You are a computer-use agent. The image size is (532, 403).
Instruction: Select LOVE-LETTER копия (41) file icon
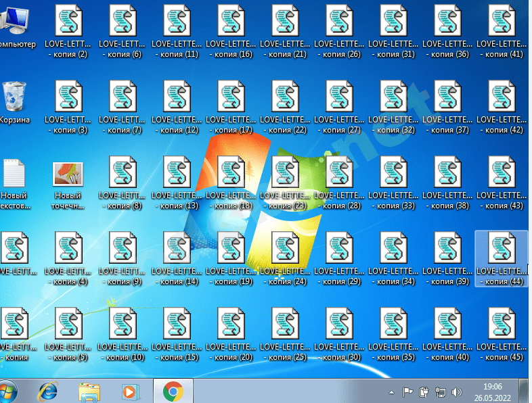point(502,21)
